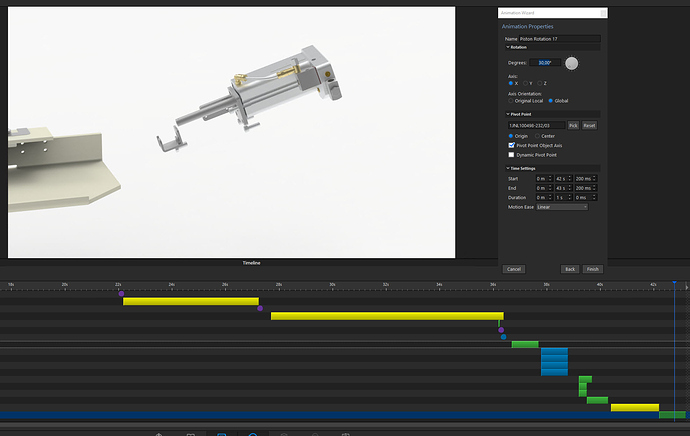Click the Duration milliseconds field
The width and height of the screenshot is (690, 436).
586,198
